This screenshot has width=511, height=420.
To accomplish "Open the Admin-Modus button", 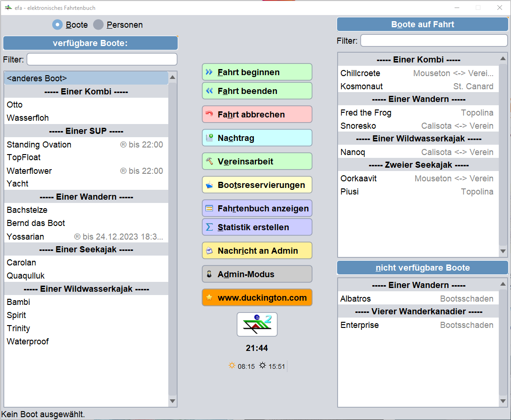I will pyautogui.click(x=257, y=274).
